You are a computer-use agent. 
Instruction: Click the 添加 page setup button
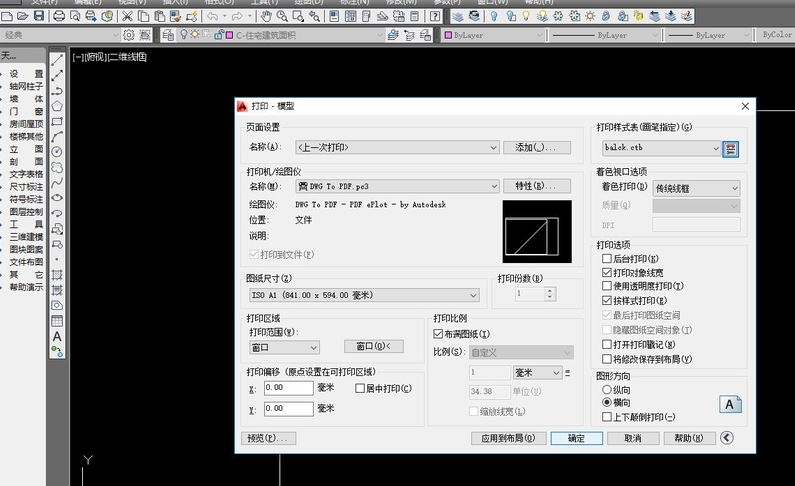coord(537,147)
